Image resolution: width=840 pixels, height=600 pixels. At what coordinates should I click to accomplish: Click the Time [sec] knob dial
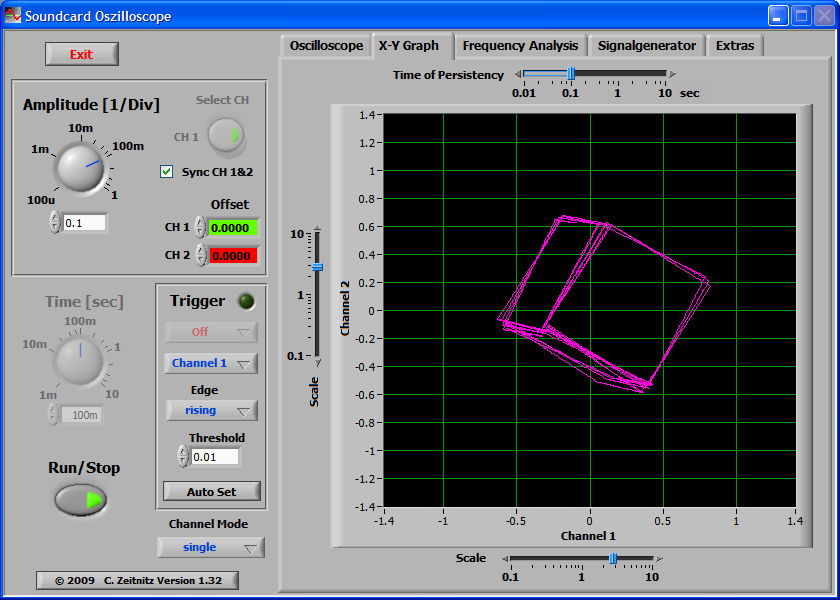click(x=80, y=360)
